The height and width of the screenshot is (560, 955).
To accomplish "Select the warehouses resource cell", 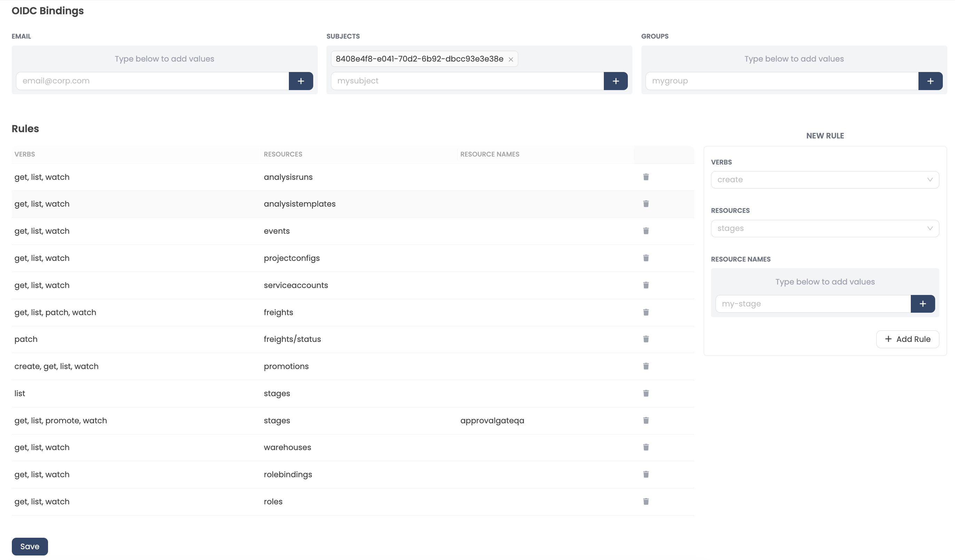I will tap(287, 448).
